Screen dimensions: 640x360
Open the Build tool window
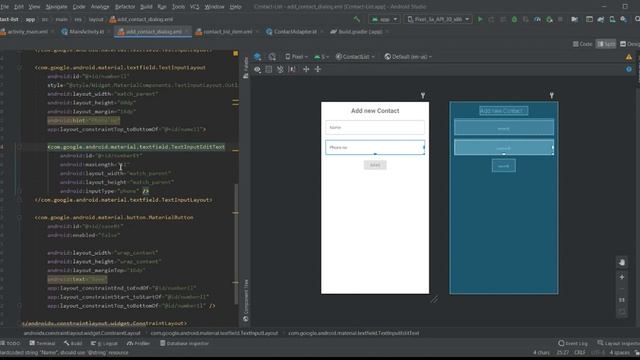[73, 343]
